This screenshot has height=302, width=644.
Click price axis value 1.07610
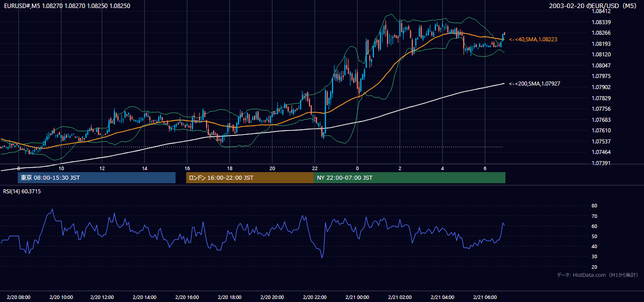click(x=601, y=130)
